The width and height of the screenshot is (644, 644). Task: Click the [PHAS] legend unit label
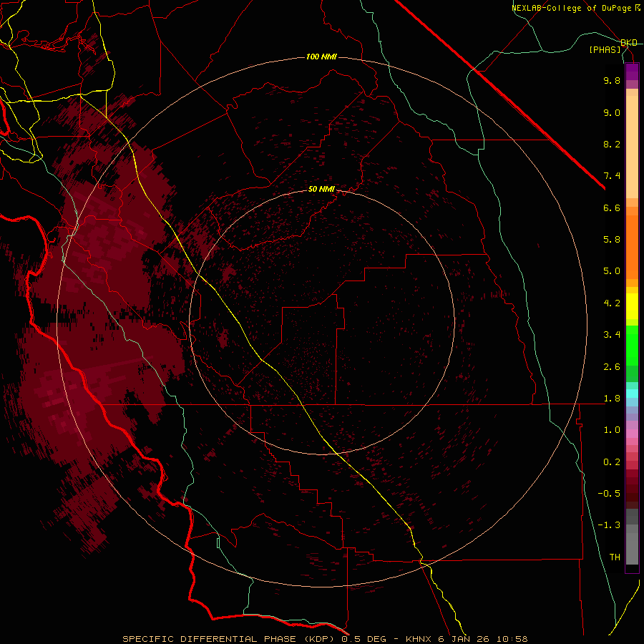[x=605, y=49]
